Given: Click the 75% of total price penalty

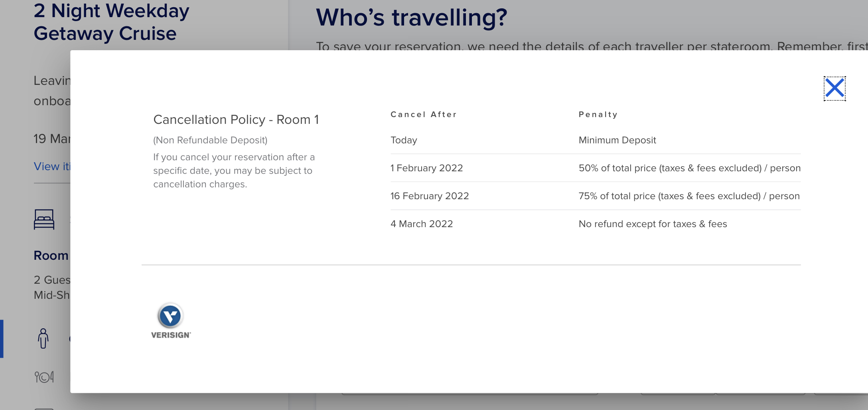Looking at the screenshot, I should pos(689,196).
